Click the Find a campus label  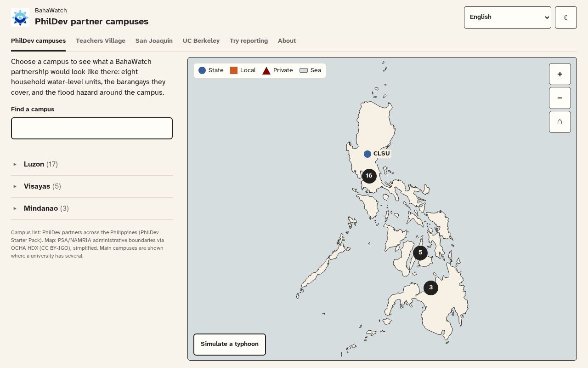point(33,109)
